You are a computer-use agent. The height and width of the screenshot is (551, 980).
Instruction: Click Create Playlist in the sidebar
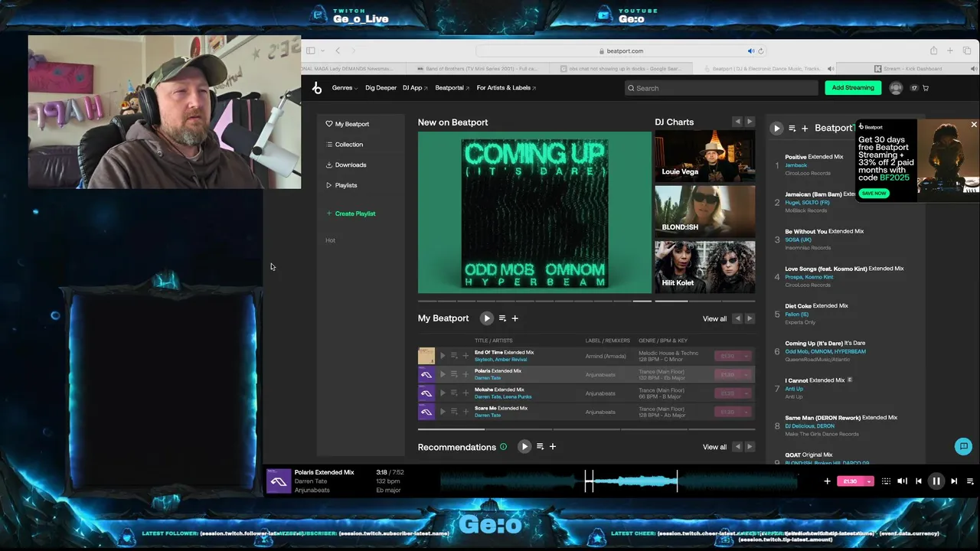pos(351,214)
